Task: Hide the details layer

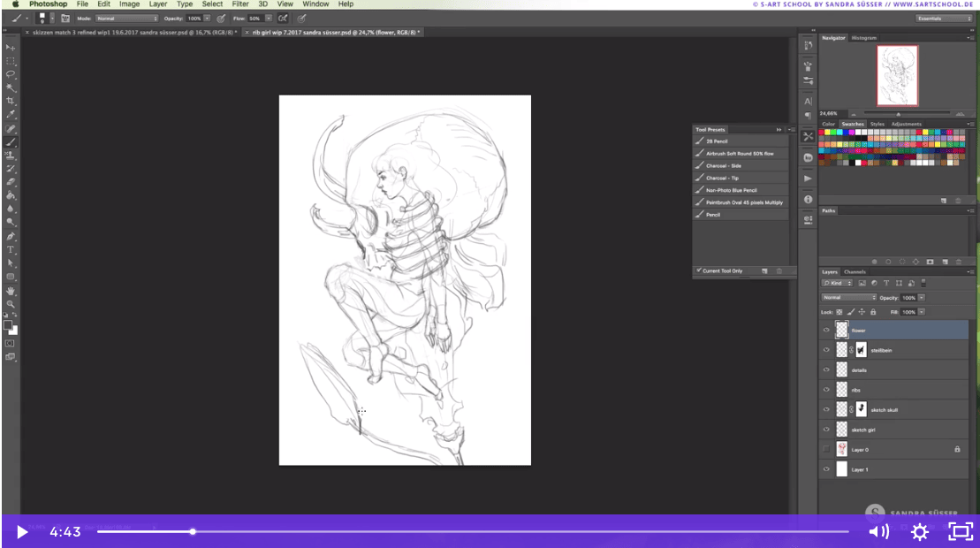Action: click(826, 370)
